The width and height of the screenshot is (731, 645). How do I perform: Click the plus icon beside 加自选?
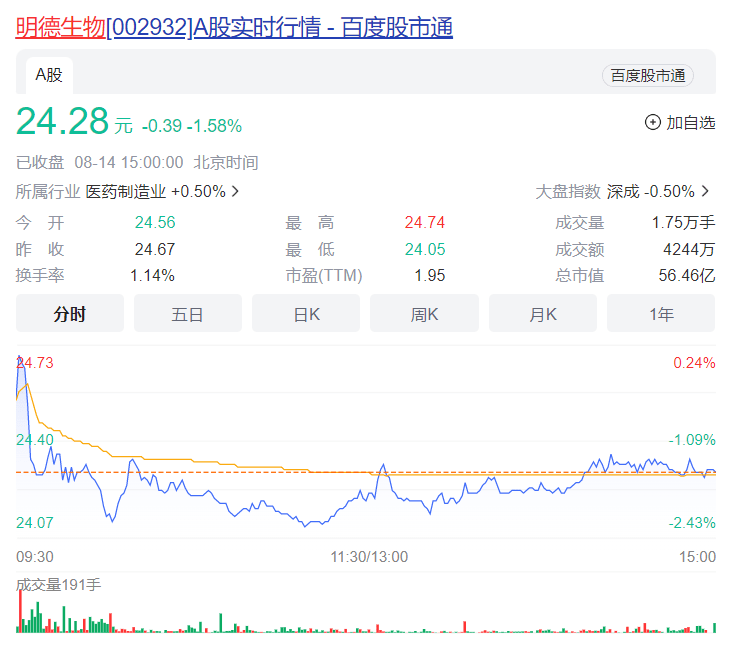[x=653, y=123]
